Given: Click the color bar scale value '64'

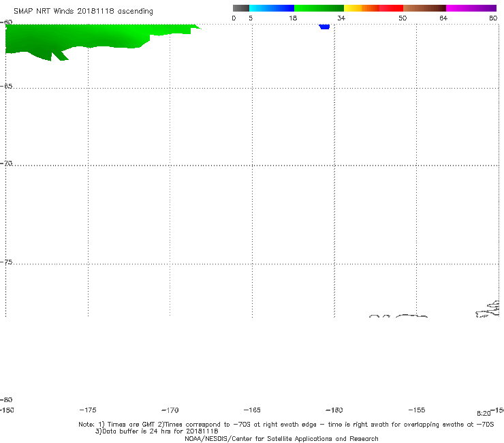Looking at the screenshot, I should tap(443, 18).
